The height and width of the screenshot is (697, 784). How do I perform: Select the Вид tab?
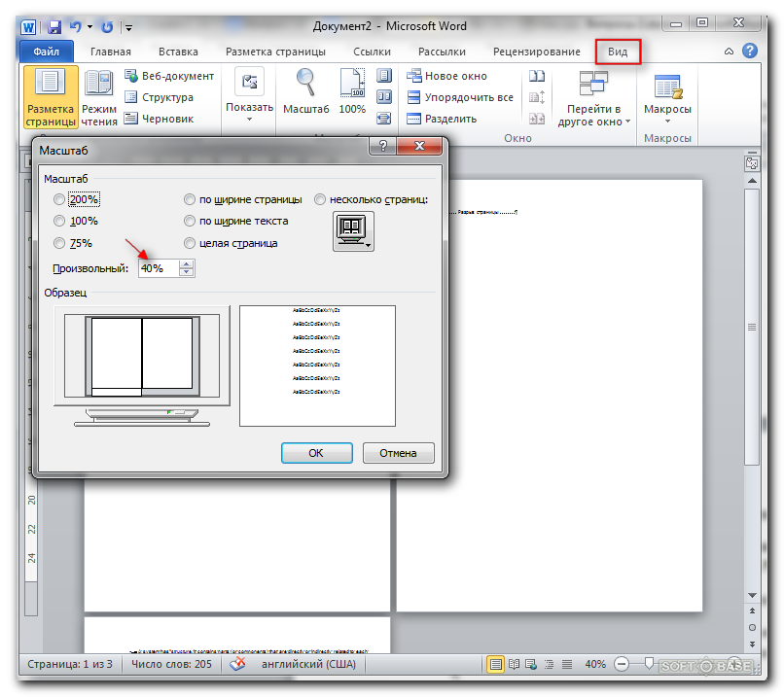click(618, 52)
